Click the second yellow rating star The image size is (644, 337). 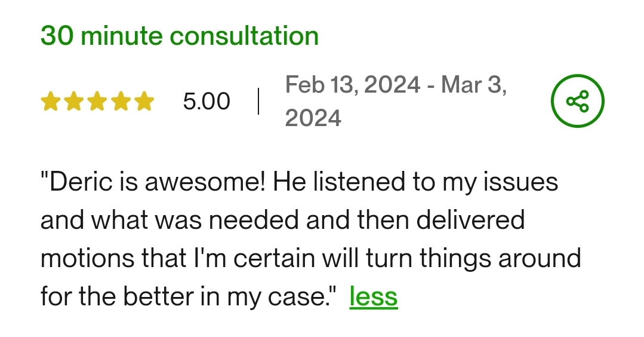pos(74,102)
